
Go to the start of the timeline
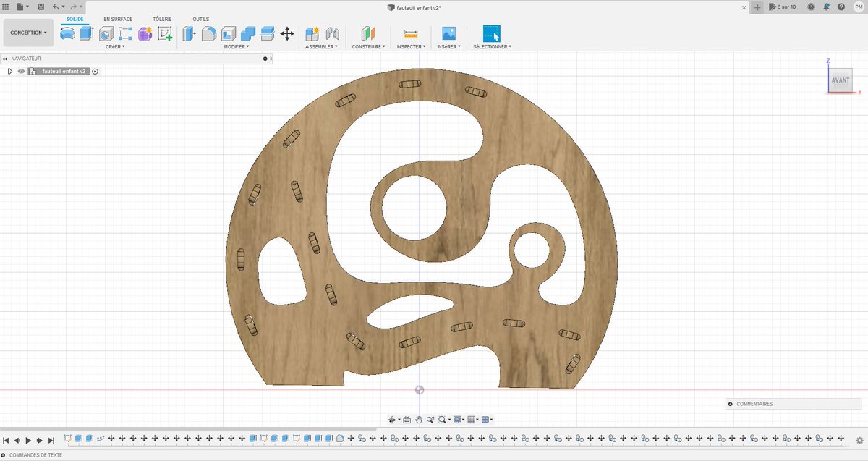[x=6, y=440]
